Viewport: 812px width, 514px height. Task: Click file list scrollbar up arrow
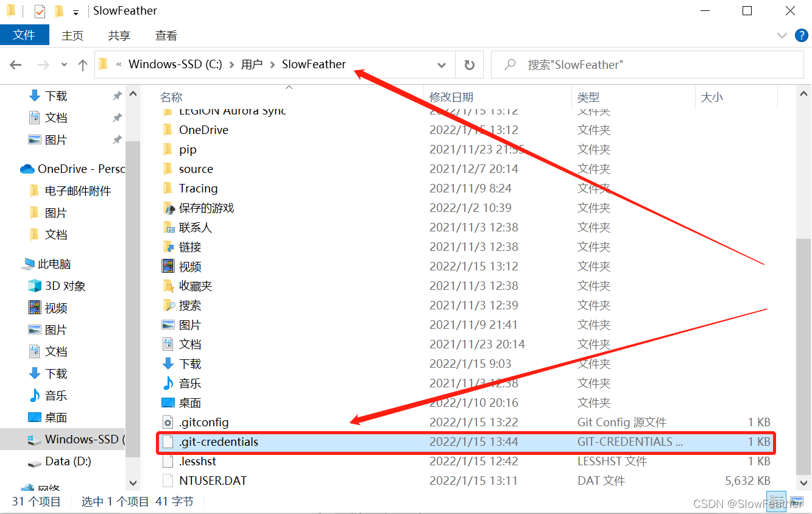(x=803, y=94)
